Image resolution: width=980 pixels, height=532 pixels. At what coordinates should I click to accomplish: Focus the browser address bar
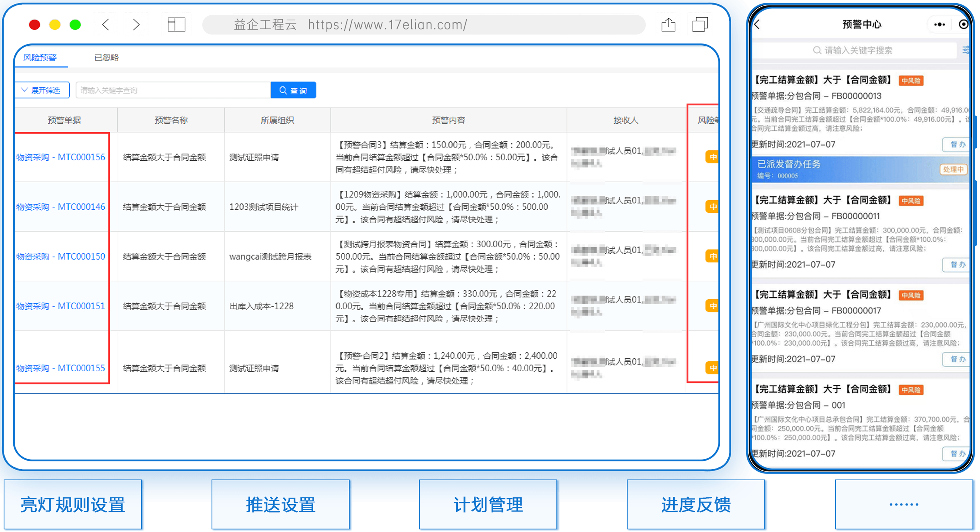coord(423,25)
